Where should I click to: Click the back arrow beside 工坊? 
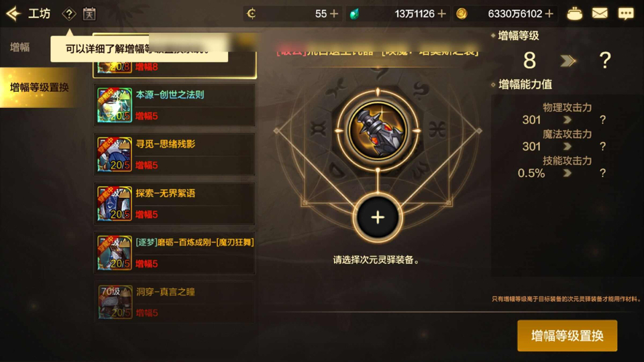tap(13, 13)
